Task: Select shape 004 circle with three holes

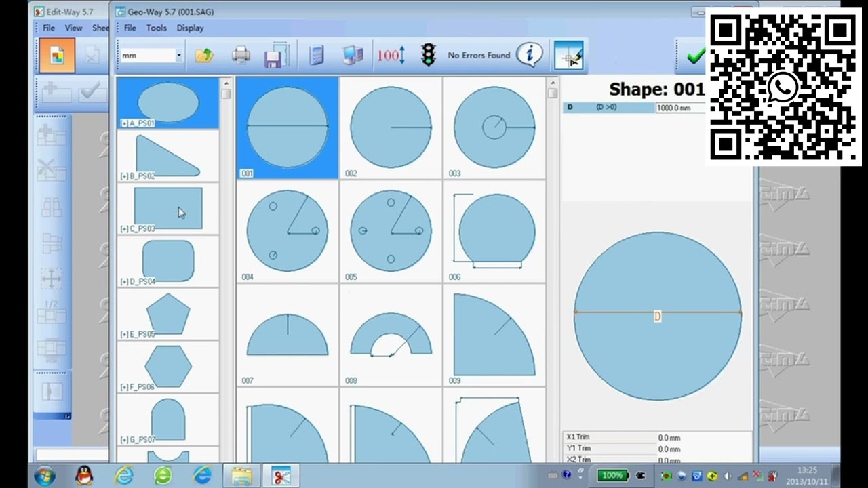Action: pyautogui.click(x=288, y=232)
